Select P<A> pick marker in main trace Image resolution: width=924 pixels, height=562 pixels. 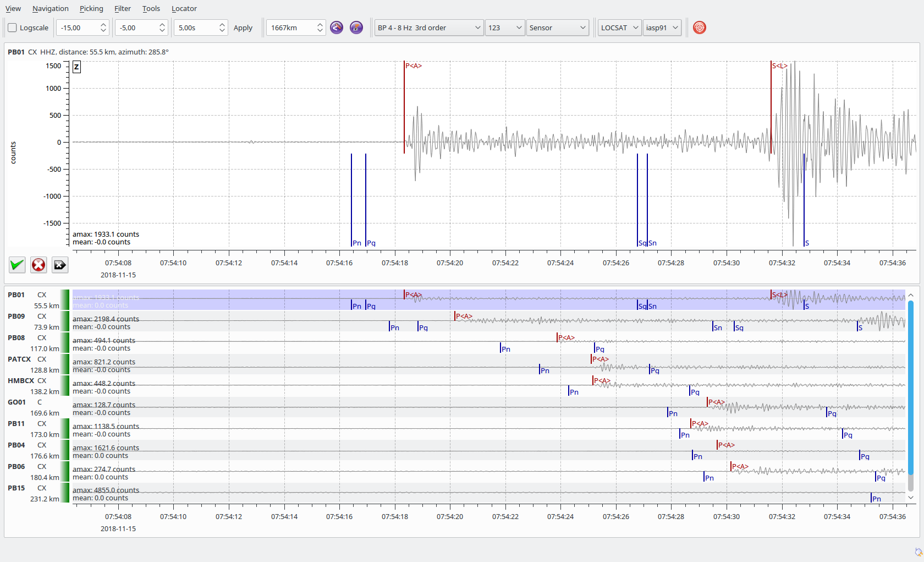(413, 66)
